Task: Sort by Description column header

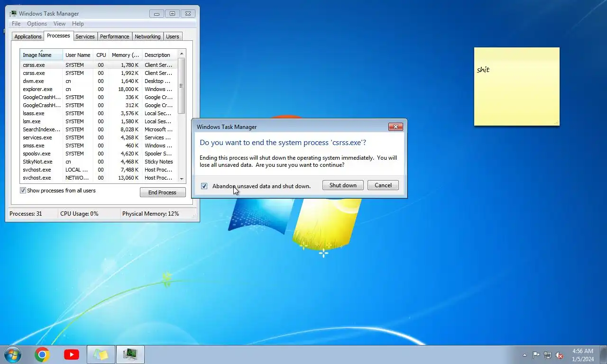Action: point(159,55)
